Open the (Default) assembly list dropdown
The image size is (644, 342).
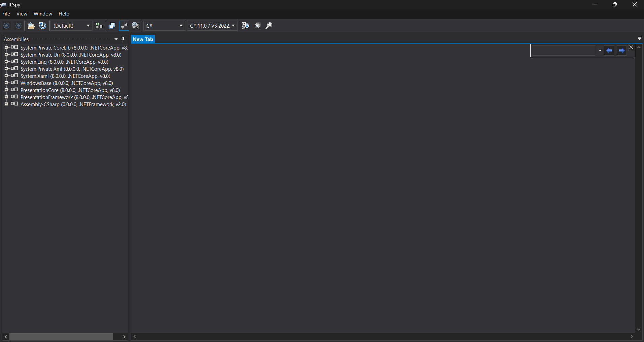pos(72,26)
